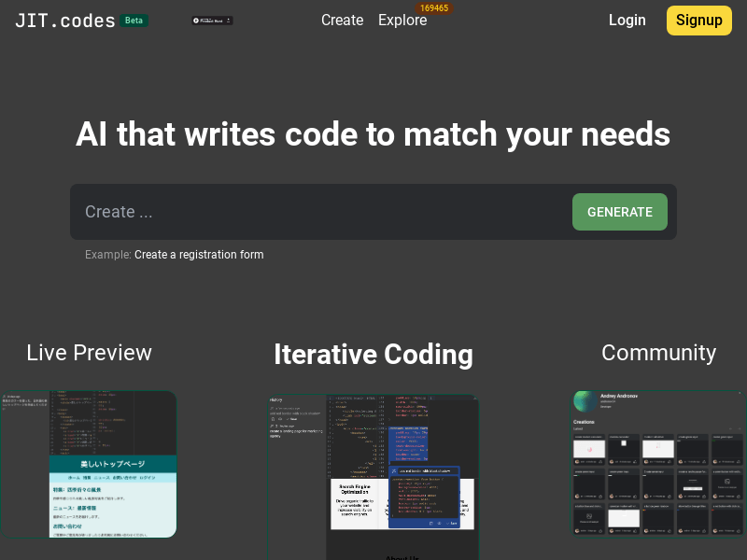Click the JIT.codes logo
747x560 pixels.
(65, 21)
